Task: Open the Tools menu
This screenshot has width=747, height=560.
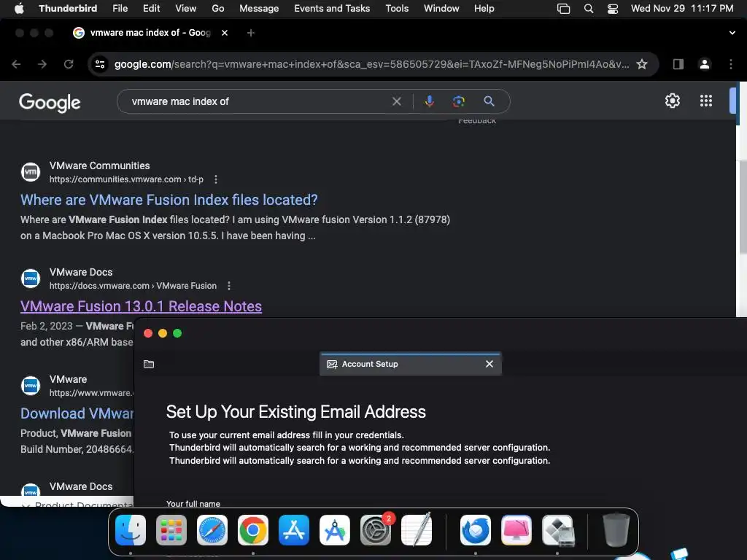Action: 397,8
